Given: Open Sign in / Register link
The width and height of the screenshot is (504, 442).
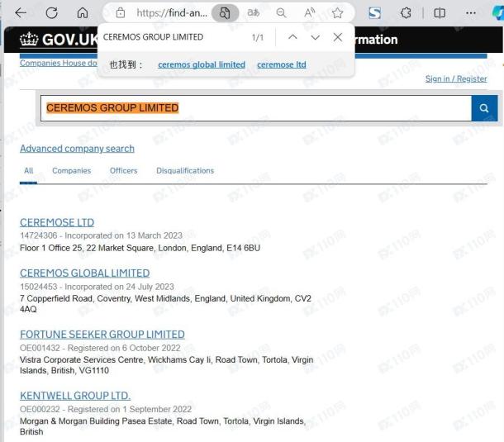Looking at the screenshot, I should pos(456,78).
